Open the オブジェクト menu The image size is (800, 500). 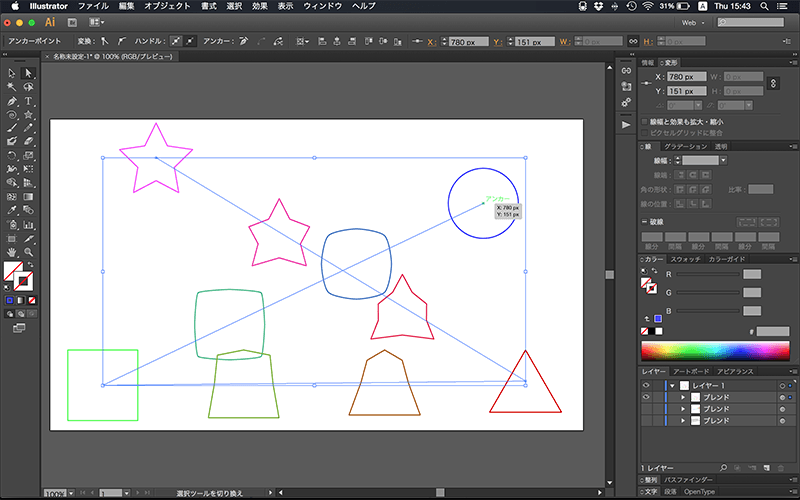pyautogui.click(x=167, y=6)
